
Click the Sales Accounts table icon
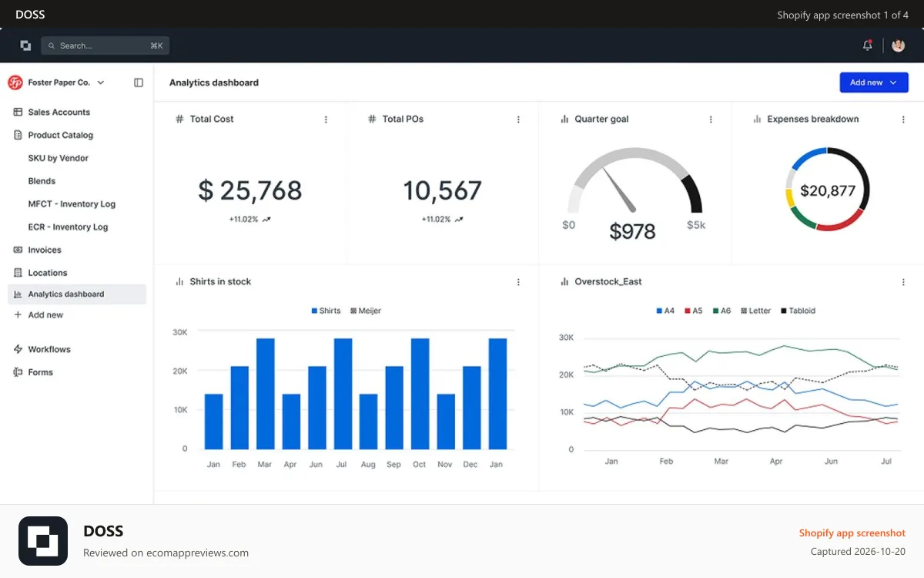tap(18, 112)
